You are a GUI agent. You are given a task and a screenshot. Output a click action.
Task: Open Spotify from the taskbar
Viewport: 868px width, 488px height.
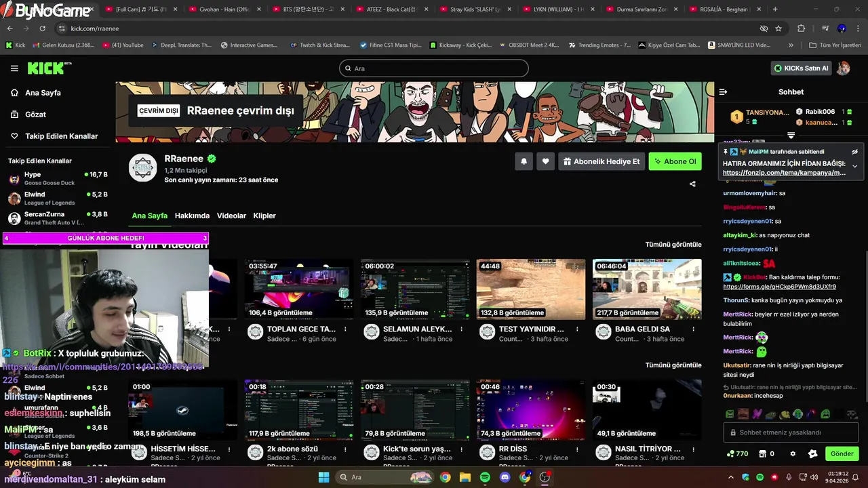[485, 477]
